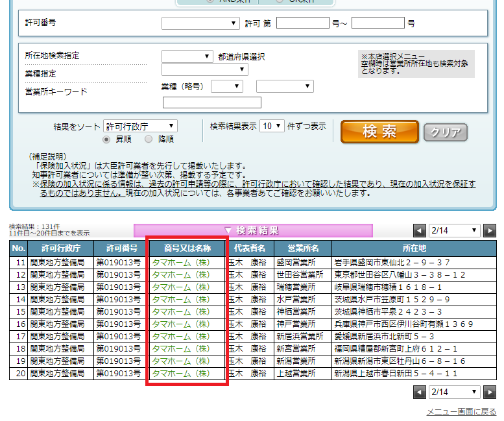Open タマホーム(株) link in row 14
This screenshot has width=504, height=421.
coord(181,300)
